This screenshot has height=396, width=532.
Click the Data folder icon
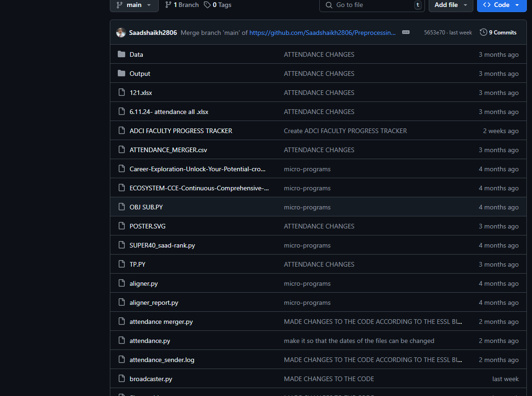click(121, 54)
